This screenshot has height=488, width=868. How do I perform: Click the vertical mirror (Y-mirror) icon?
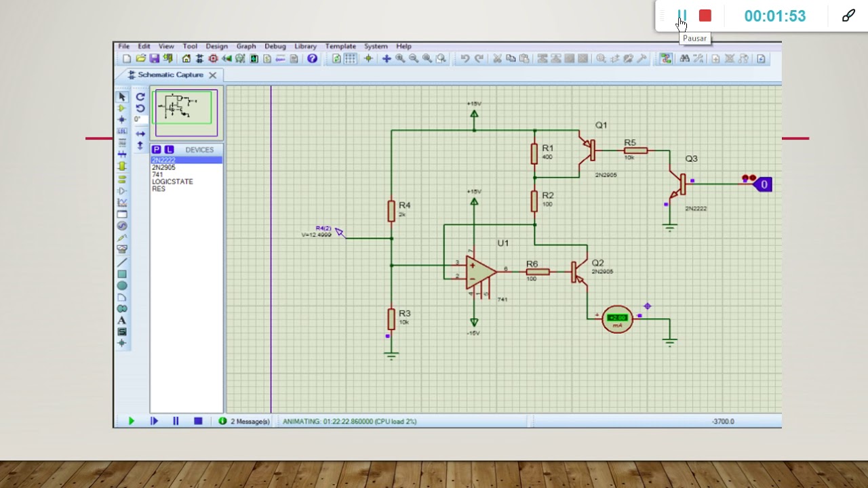(x=140, y=145)
